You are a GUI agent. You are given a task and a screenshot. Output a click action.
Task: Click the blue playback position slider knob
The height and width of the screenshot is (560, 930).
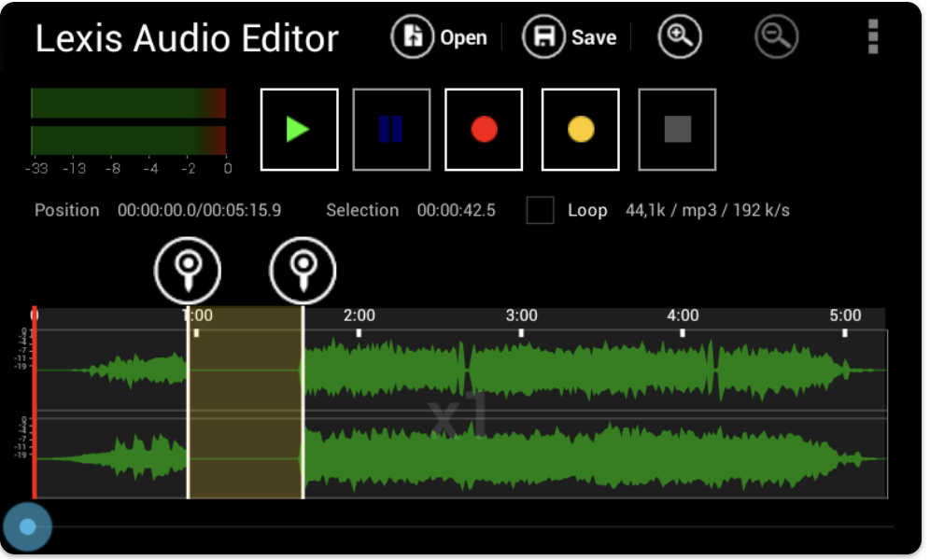[x=27, y=527]
